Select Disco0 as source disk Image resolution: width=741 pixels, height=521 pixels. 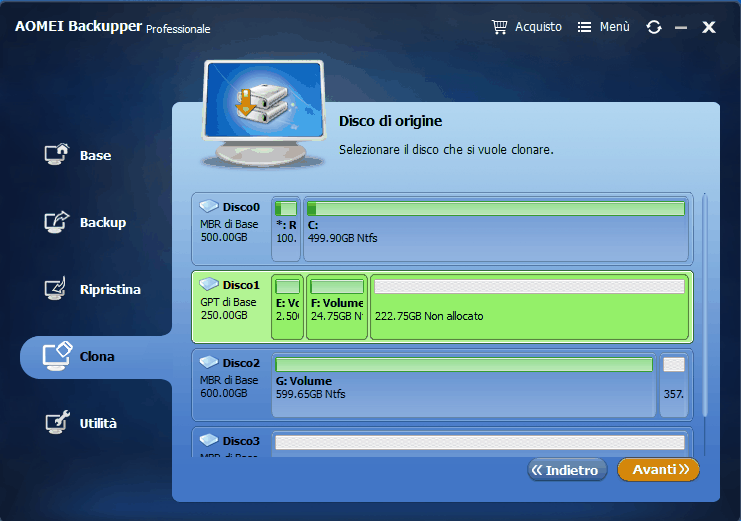coord(442,229)
